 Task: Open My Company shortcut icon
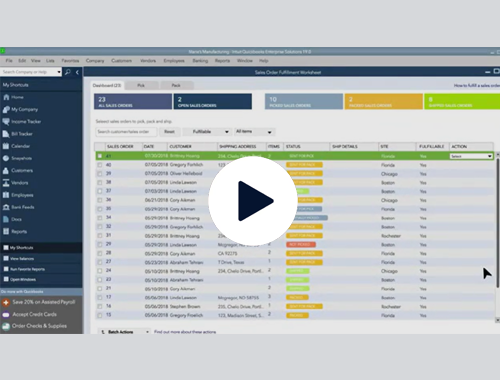click(x=6, y=109)
